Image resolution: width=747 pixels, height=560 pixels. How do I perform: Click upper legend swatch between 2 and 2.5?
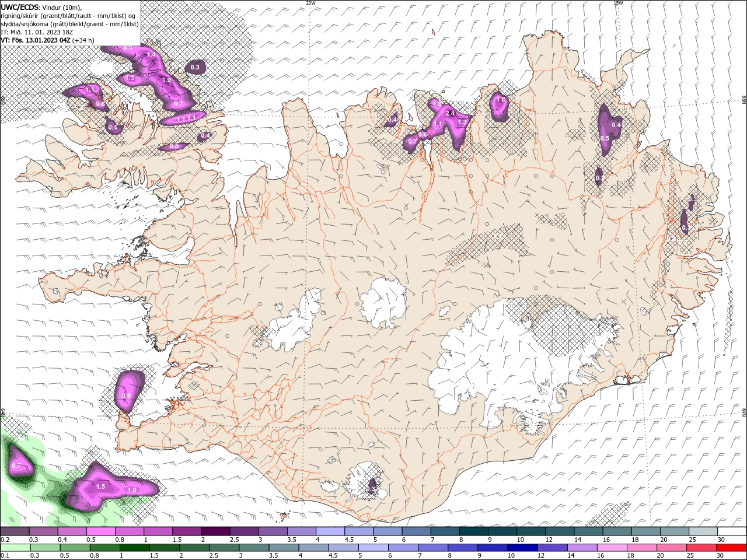pyautogui.click(x=215, y=531)
